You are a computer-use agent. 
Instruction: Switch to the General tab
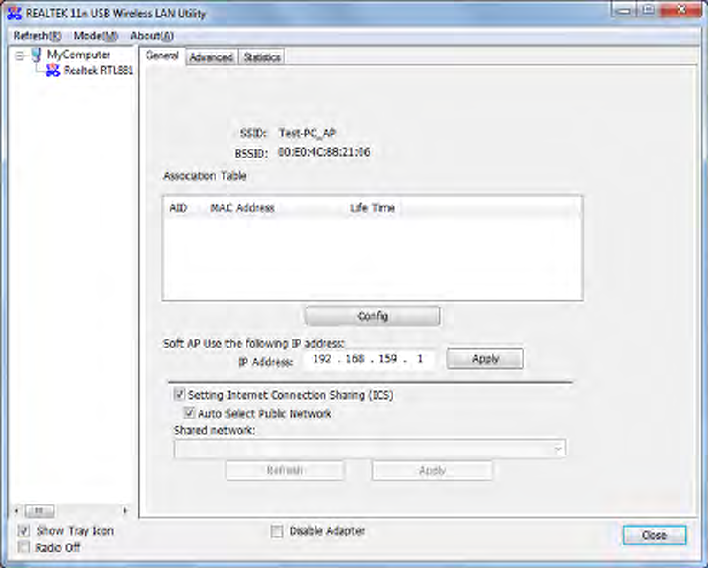(162, 56)
